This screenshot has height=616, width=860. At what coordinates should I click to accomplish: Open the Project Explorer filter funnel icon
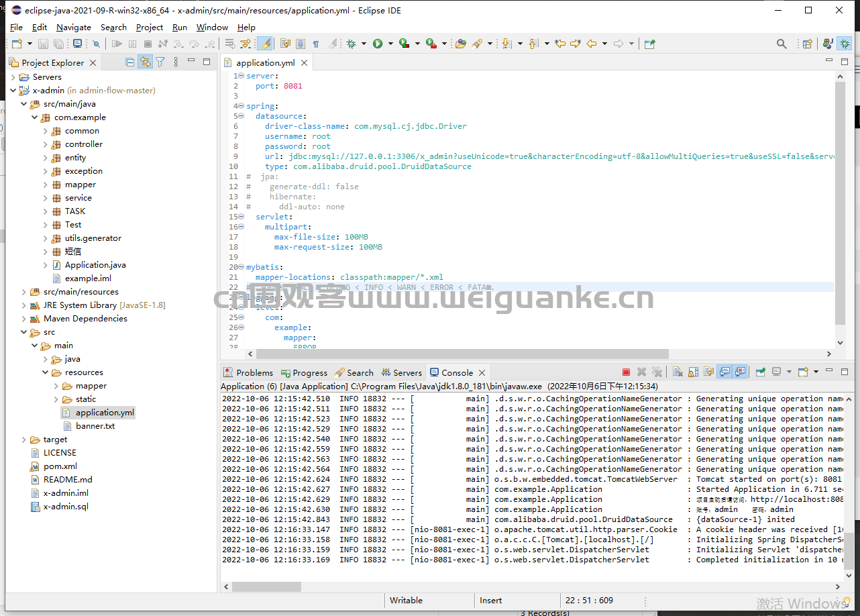pyautogui.click(x=160, y=62)
